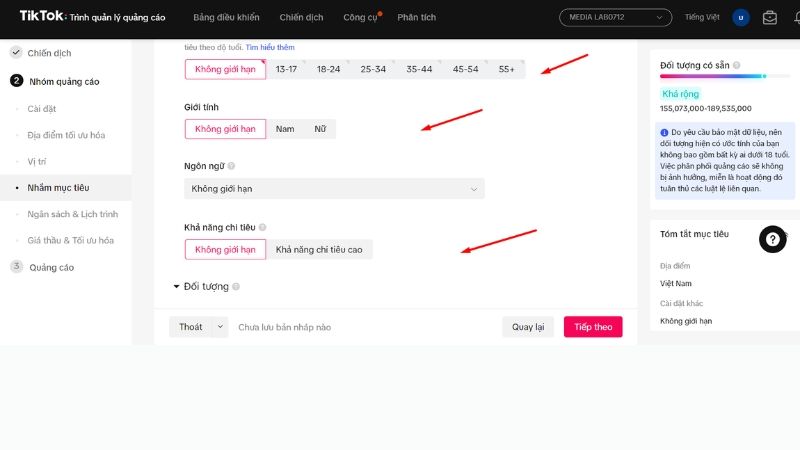Click the info icon next to Ngôn ngữ
The height and width of the screenshot is (450, 800).
[x=231, y=166]
